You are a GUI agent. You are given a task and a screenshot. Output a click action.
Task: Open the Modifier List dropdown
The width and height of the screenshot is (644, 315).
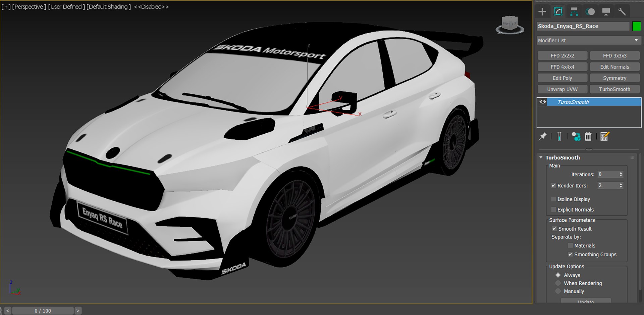(x=589, y=40)
